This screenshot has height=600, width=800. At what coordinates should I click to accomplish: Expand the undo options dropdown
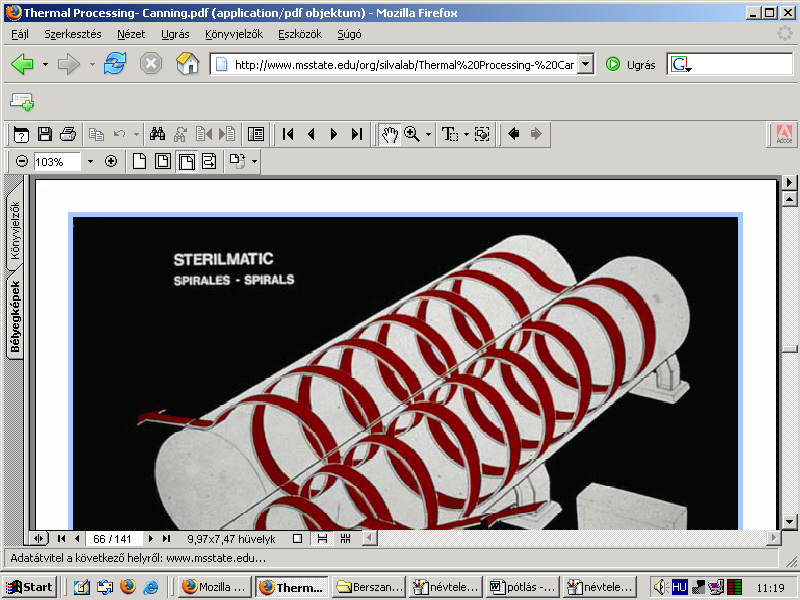click(136, 134)
